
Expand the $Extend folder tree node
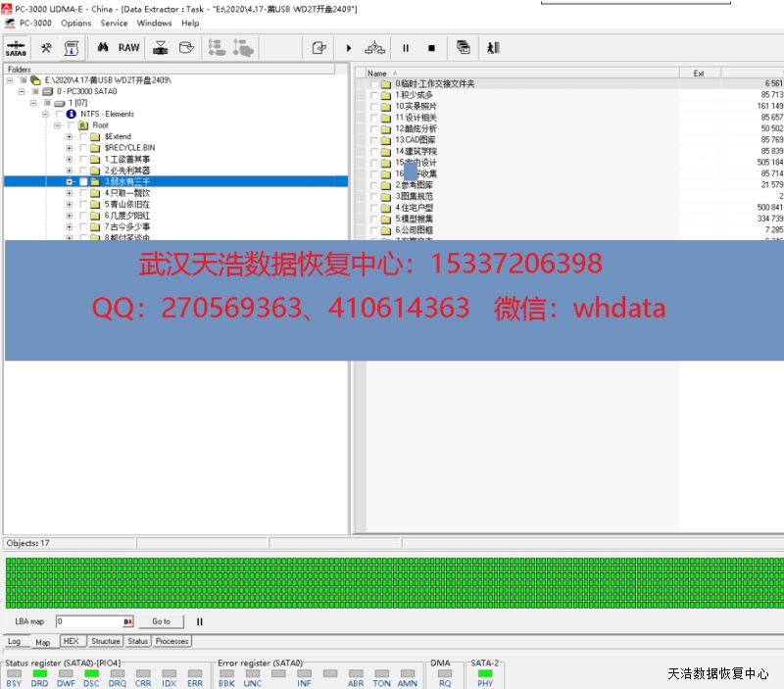[x=70, y=137]
